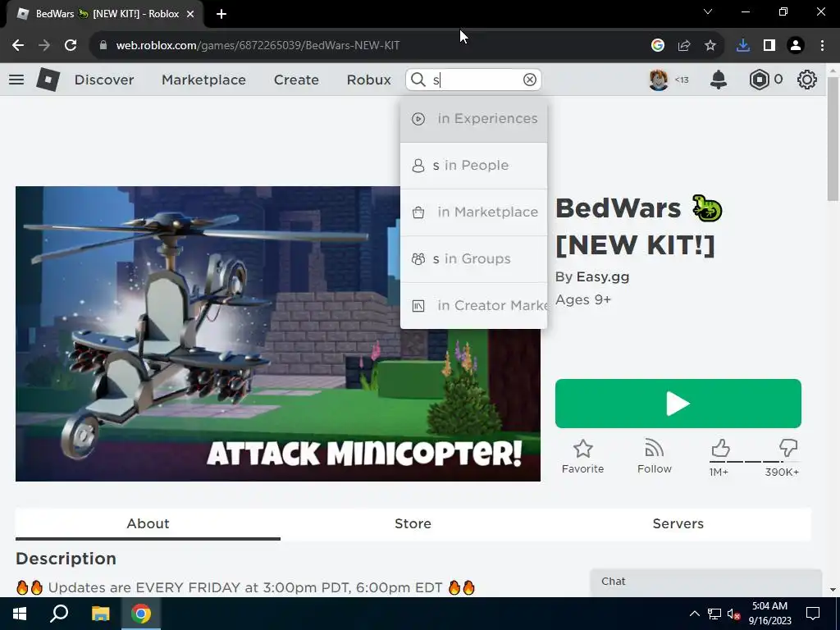Open File Explorer from taskbar
This screenshot has width=840, height=630.
coord(100,614)
